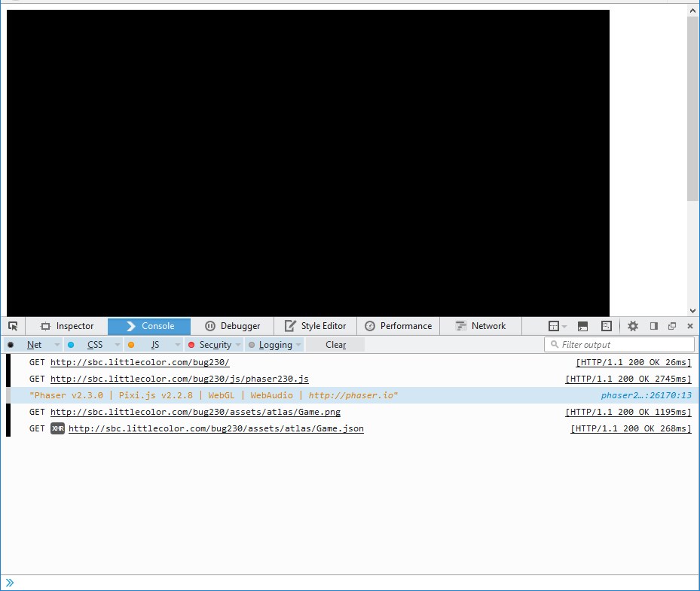Click the page vertical scrollbar thumb
Viewport: 700px width, 591px height.
(x=693, y=108)
